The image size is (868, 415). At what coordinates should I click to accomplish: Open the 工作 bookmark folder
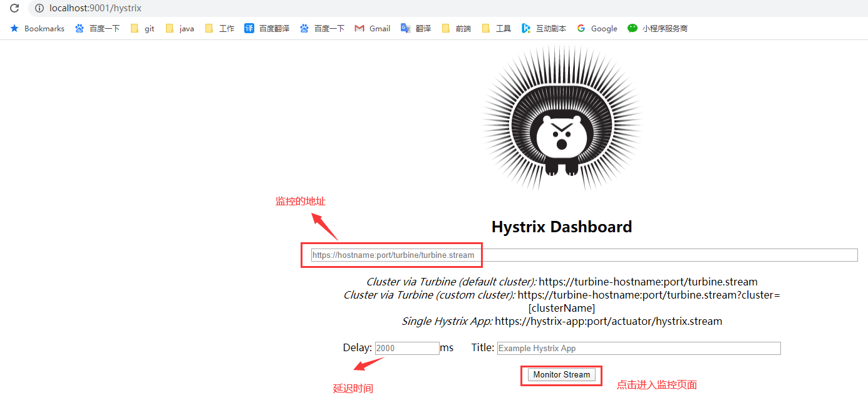tap(220, 28)
